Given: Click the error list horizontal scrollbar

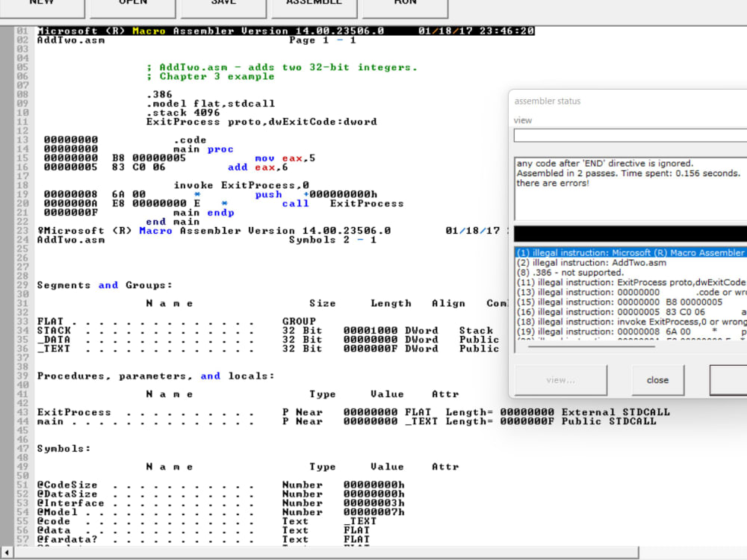Looking at the screenshot, I should coord(591,346).
